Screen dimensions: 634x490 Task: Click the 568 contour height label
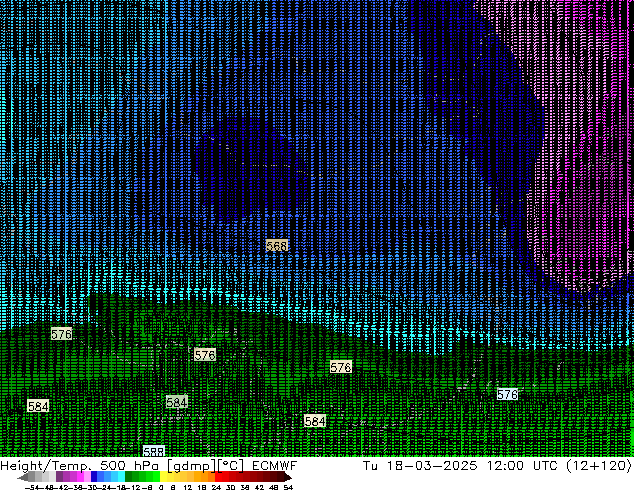[x=277, y=245]
